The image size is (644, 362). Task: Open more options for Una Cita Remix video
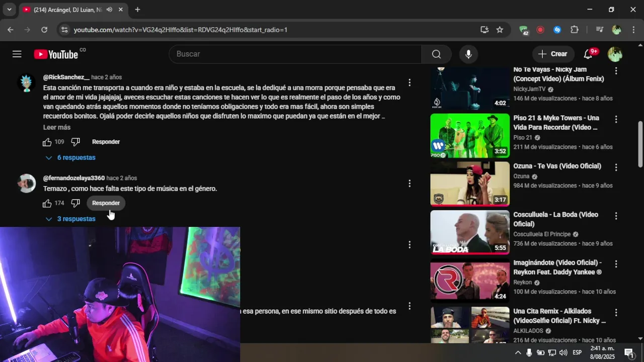(616, 312)
